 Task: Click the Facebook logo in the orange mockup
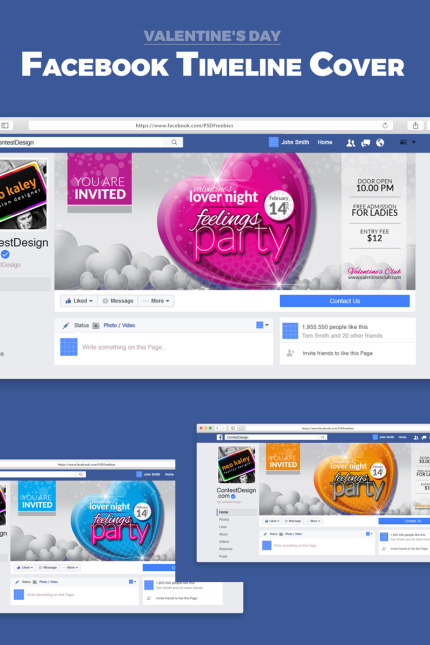click(x=220, y=437)
